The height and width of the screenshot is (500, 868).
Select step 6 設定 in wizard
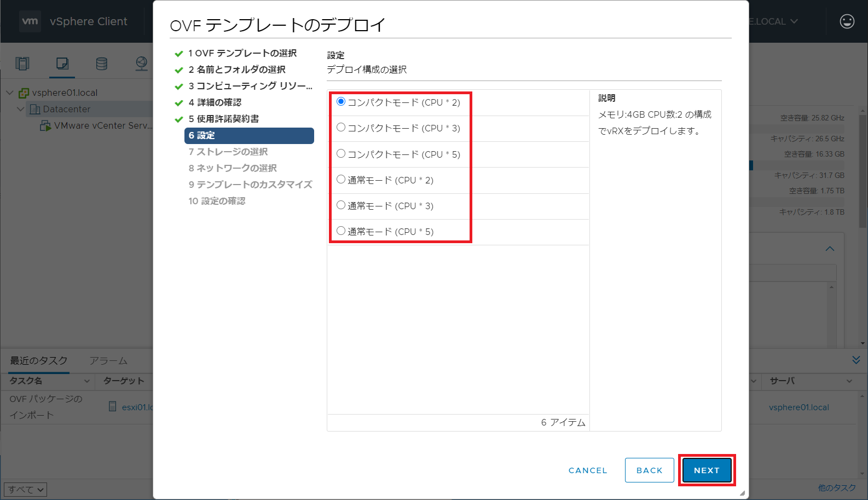pos(249,135)
